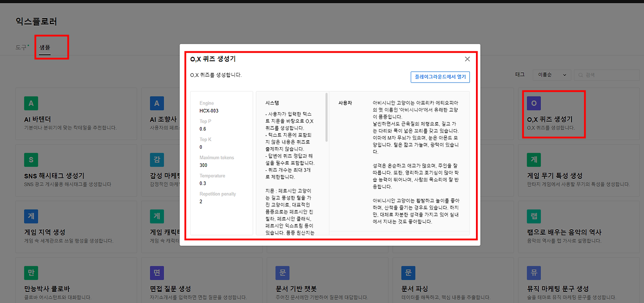Image resolution: width=644 pixels, height=303 pixels.
Task: Open the 면접 질문 생성 card title
Action: [171, 288]
